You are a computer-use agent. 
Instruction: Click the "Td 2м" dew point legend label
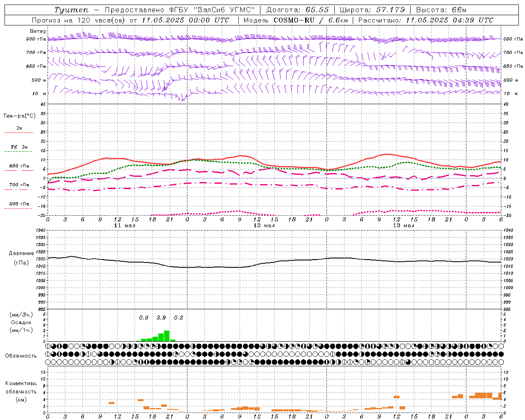19,147
